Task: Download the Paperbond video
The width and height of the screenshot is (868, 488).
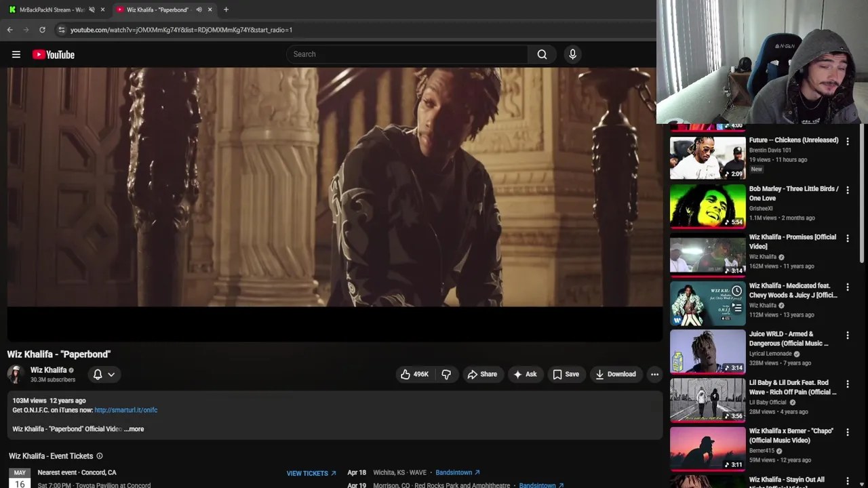Action: (x=616, y=374)
